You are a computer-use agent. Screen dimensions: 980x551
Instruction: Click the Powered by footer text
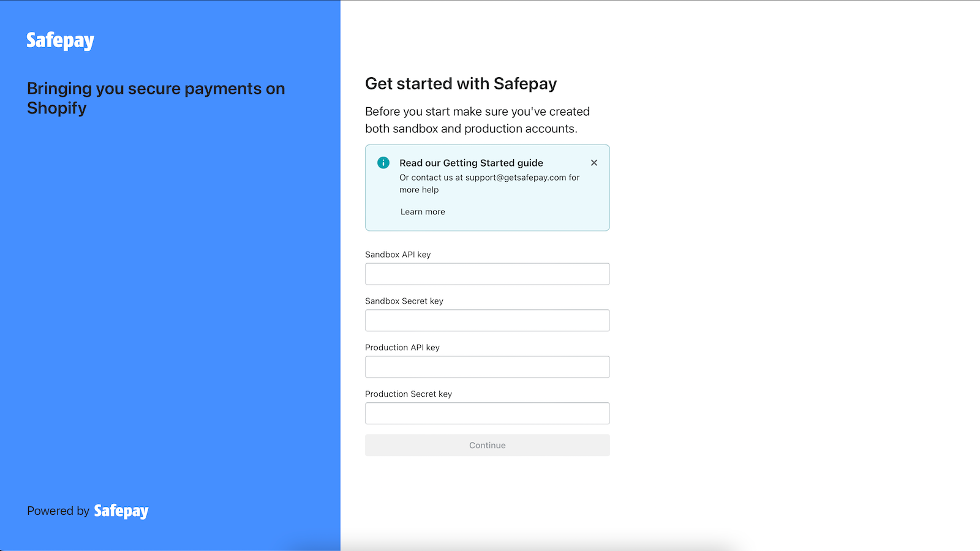[x=58, y=511]
